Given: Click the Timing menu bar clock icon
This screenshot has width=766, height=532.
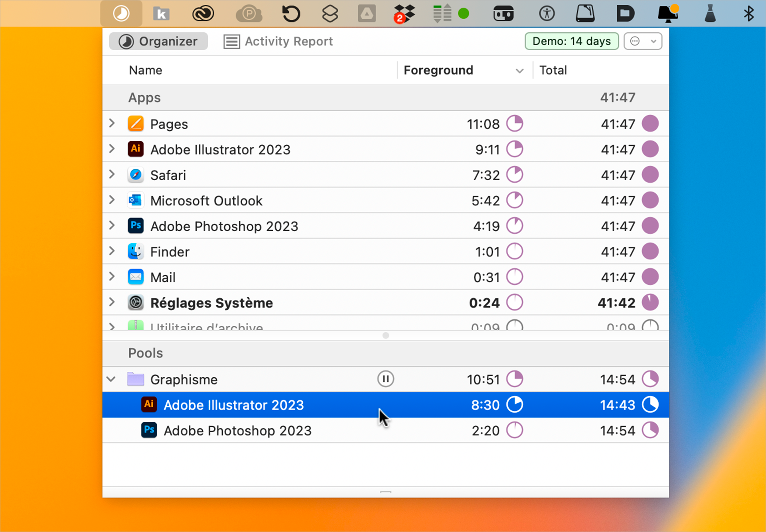Looking at the screenshot, I should click(x=121, y=14).
